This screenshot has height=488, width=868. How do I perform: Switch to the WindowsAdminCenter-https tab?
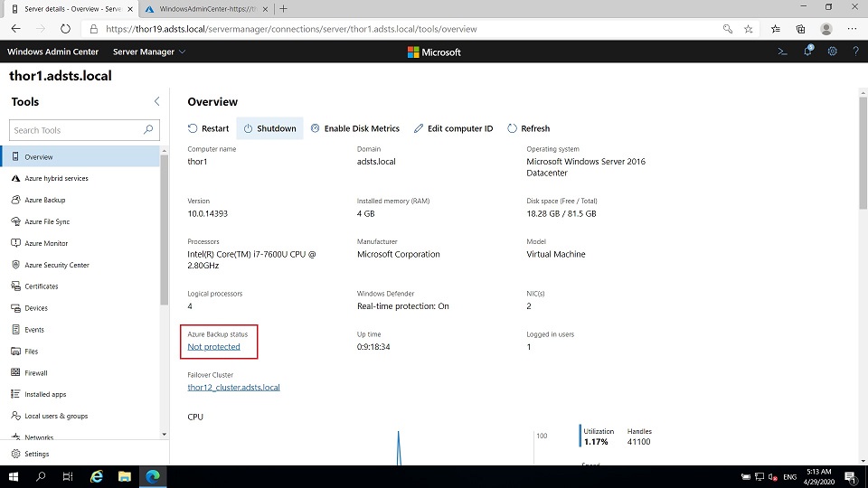click(205, 9)
